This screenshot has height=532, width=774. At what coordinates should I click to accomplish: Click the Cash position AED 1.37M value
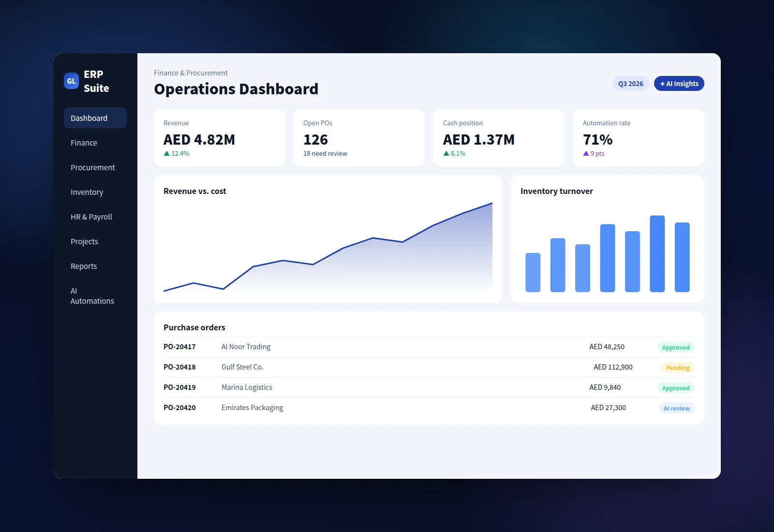[478, 140]
